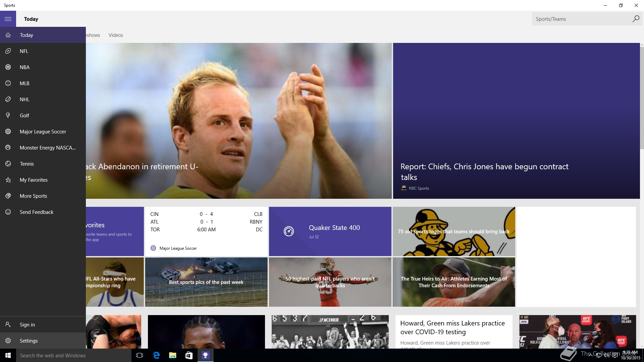This screenshot has width=644, height=362.
Task: Open Settings label in sidebar
Action: (29, 341)
